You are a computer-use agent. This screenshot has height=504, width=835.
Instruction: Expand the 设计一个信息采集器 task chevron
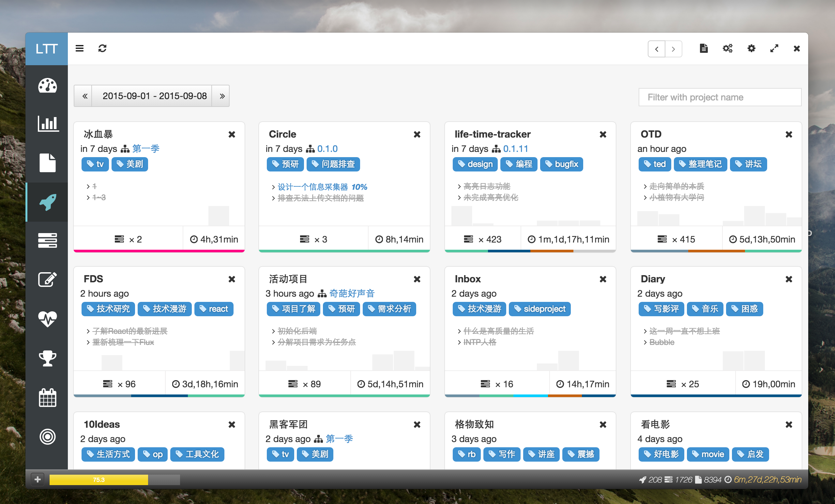[x=273, y=187]
